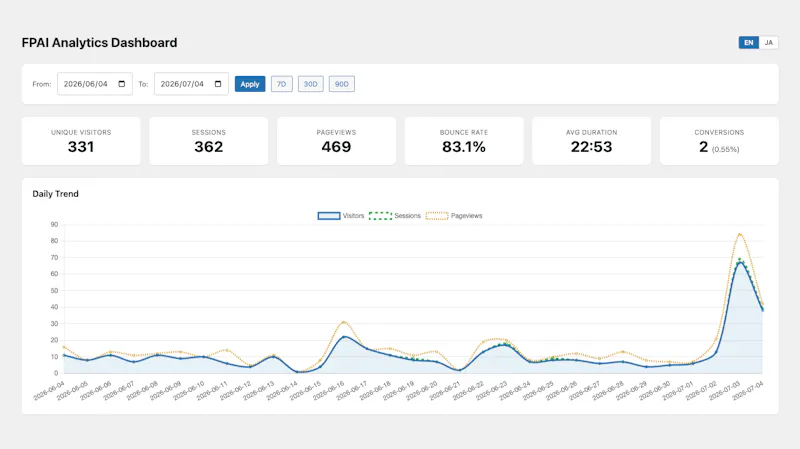Click the From date field 2026/06/04

(95, 84)
